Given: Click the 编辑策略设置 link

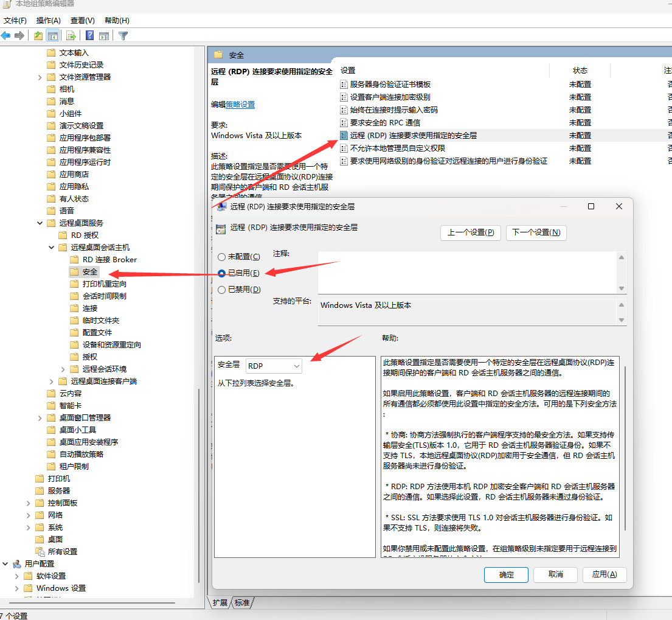Looking at the screenshot, I should (x=240, y=105).
